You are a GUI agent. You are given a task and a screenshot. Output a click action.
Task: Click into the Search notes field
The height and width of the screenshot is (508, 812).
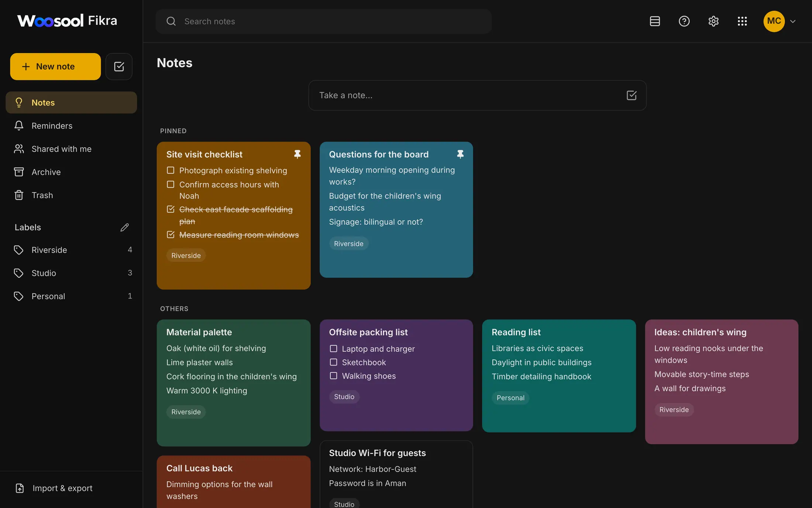coord(324,21)
